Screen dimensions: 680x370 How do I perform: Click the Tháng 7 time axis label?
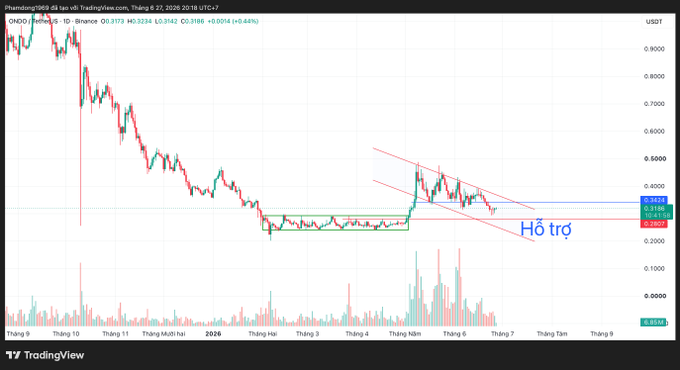point(502,334)
